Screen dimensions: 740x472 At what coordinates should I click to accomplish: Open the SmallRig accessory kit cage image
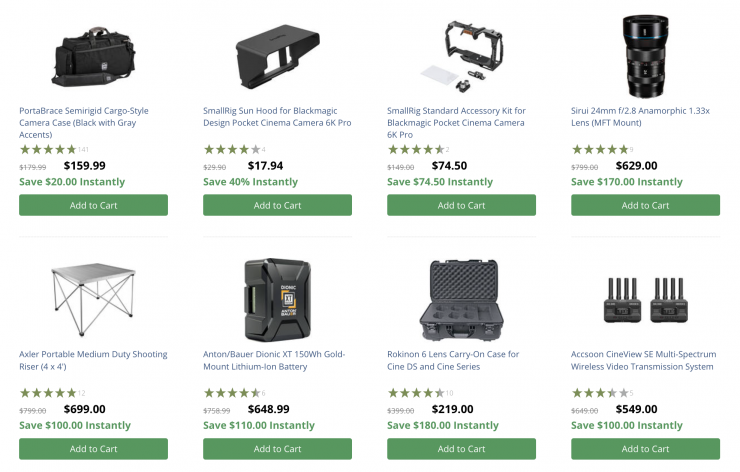pos(461,57)
